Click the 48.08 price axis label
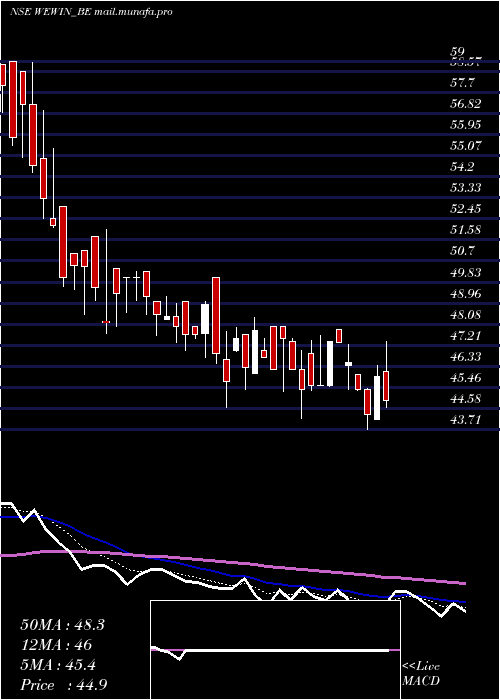The image size is (500, 700). point(466,315)
